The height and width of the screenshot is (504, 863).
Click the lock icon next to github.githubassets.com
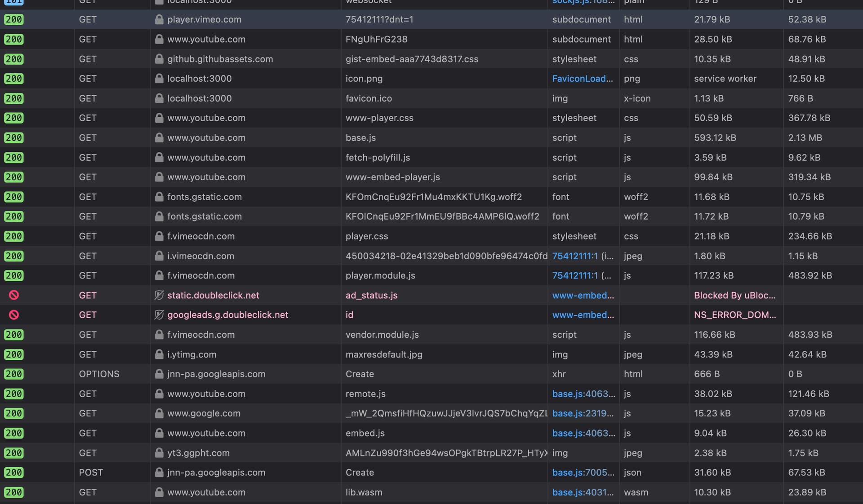tap(159, 59)
